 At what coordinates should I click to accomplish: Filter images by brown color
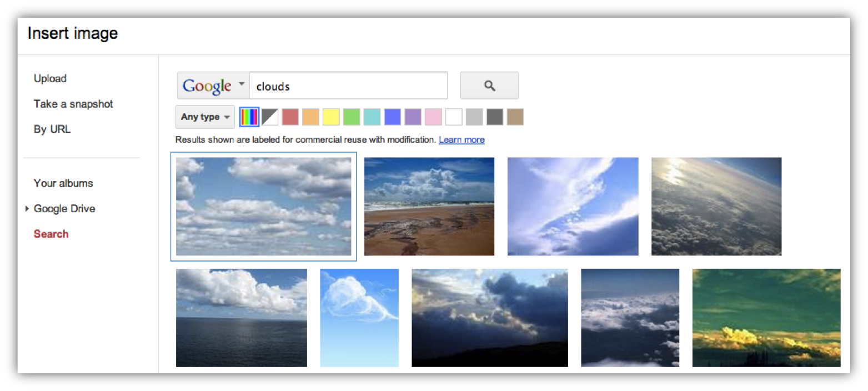[x=515, y=117]
